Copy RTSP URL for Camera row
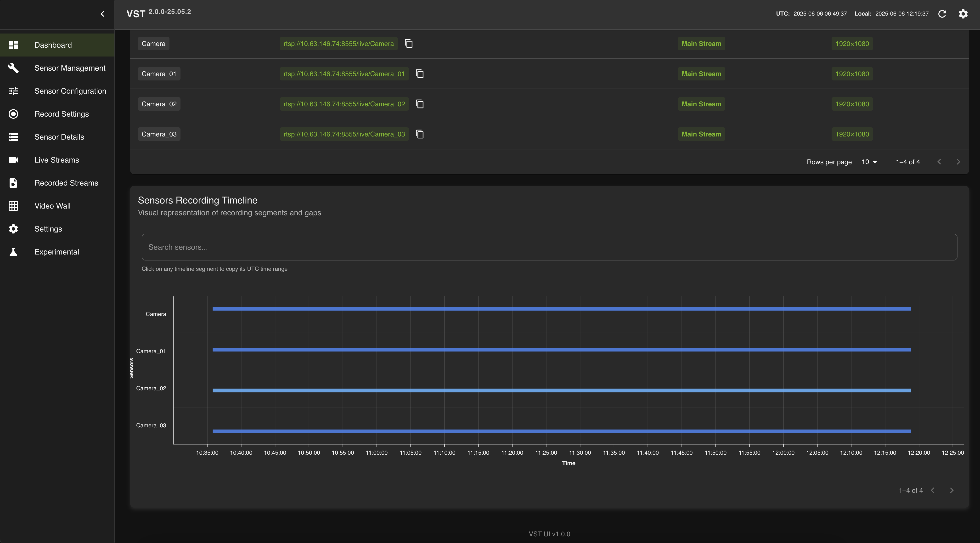The height and width of the screenshot is (543, 980). (409, 44)
